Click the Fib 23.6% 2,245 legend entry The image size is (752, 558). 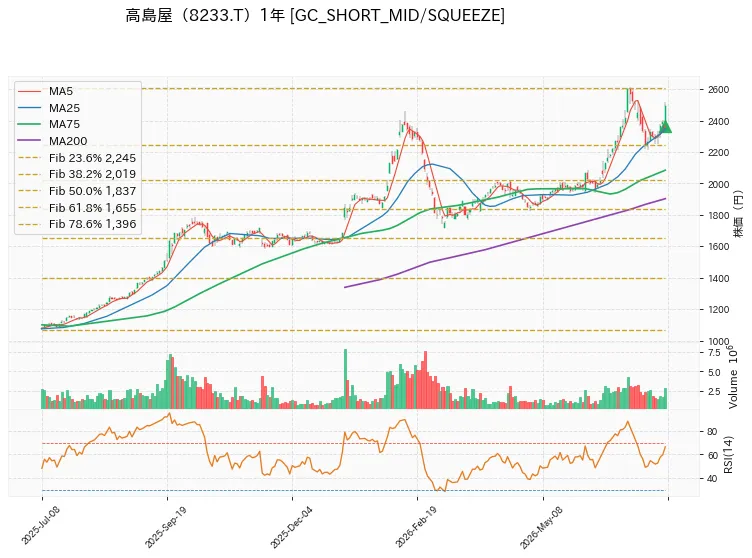pos(93,158)
